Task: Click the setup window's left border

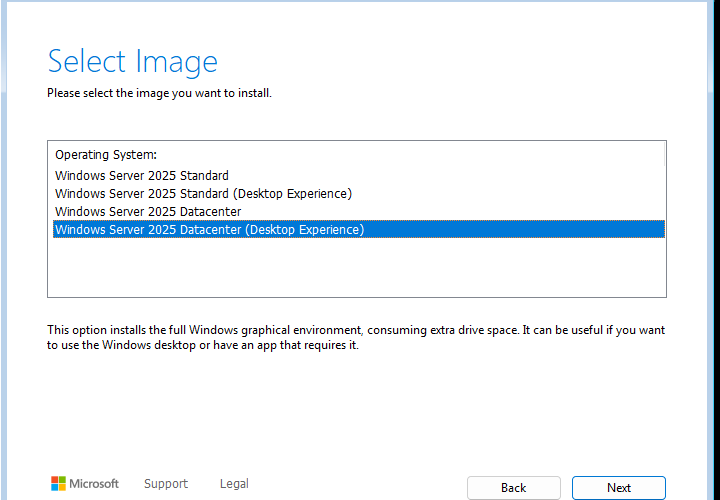Action: (4, 250)
